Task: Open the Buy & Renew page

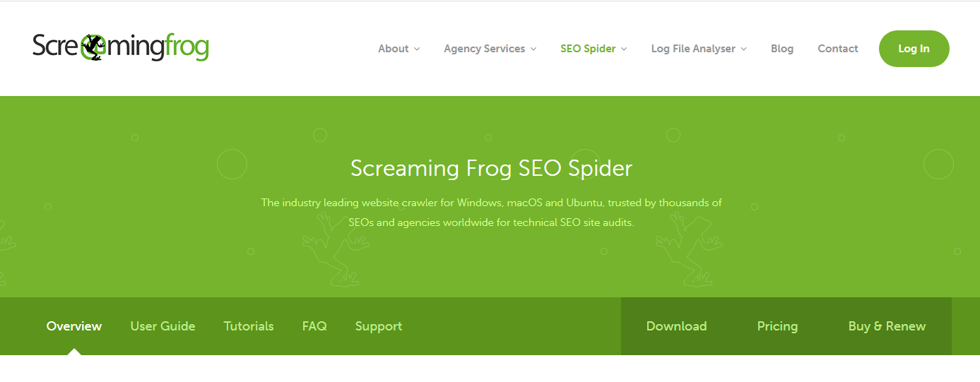Action: tap(887, 326)
